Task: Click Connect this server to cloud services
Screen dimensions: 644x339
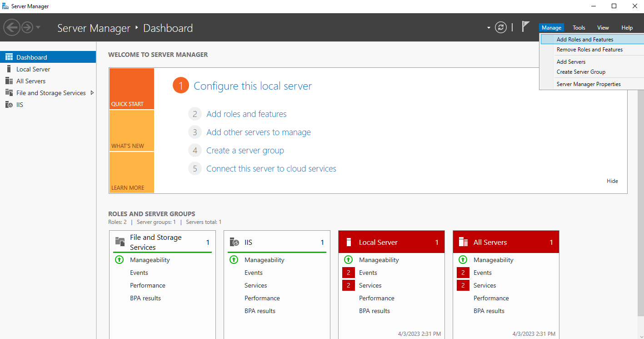Action: [271, 169]
